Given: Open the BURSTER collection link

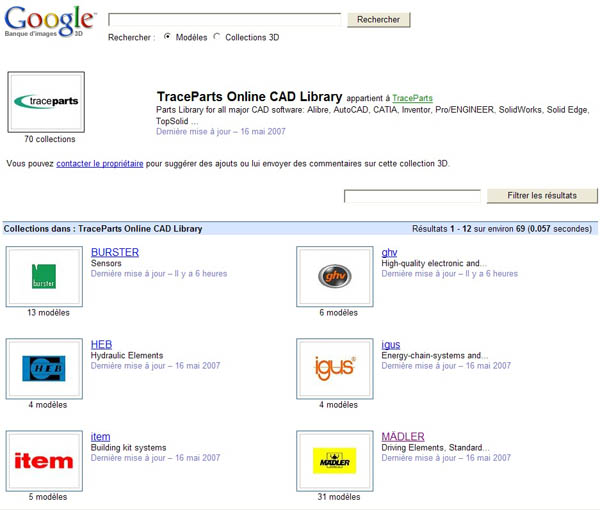Looking at the screenshot, I should pos(114,252).
